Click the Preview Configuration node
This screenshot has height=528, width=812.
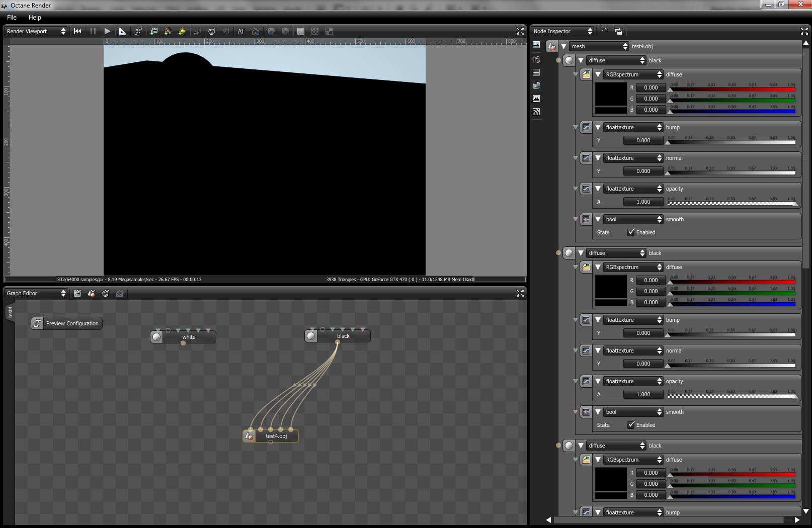66,323
